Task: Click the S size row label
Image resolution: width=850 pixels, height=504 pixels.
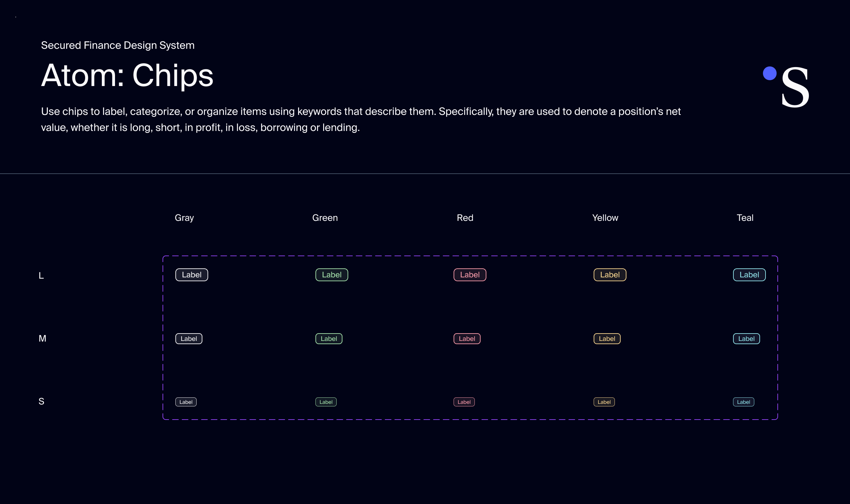Action: tap(41, 401)
